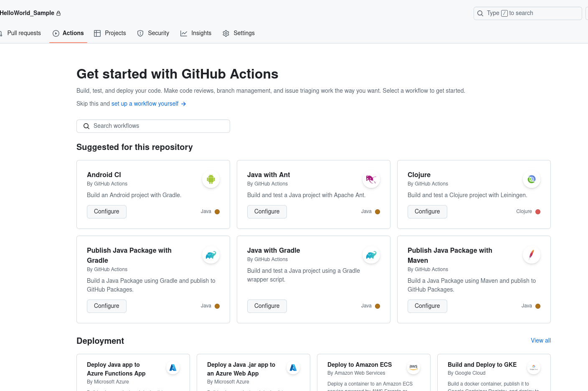Click the gear icon on the Settings tab
The image size is (588, 391).
(x=226, y=33)
